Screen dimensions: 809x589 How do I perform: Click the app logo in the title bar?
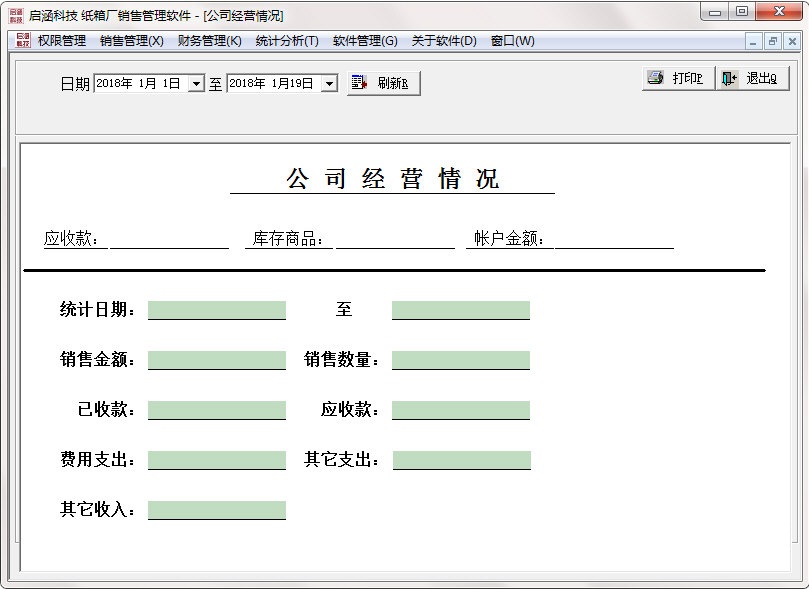point(16,15)
